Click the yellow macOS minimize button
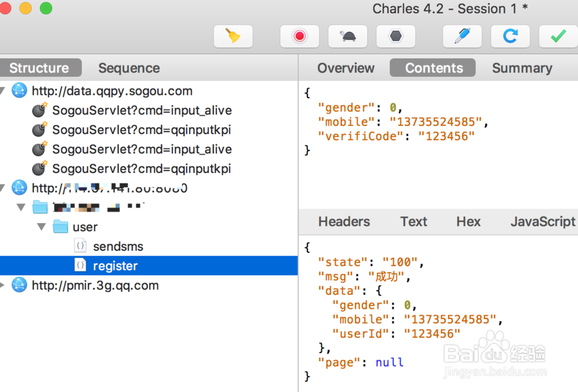The height and width of the screenshot is (392, 578). [x=25, y=8]
